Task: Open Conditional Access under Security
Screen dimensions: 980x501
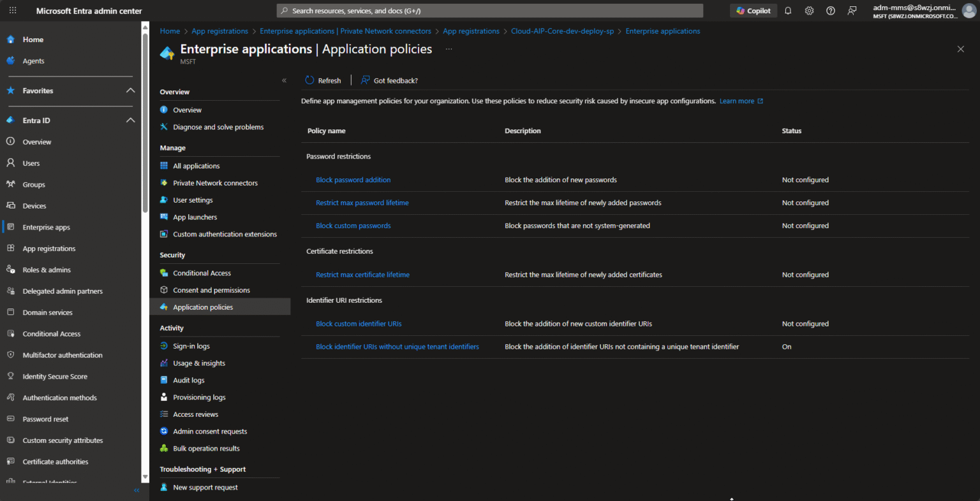Action: [202, 273]
